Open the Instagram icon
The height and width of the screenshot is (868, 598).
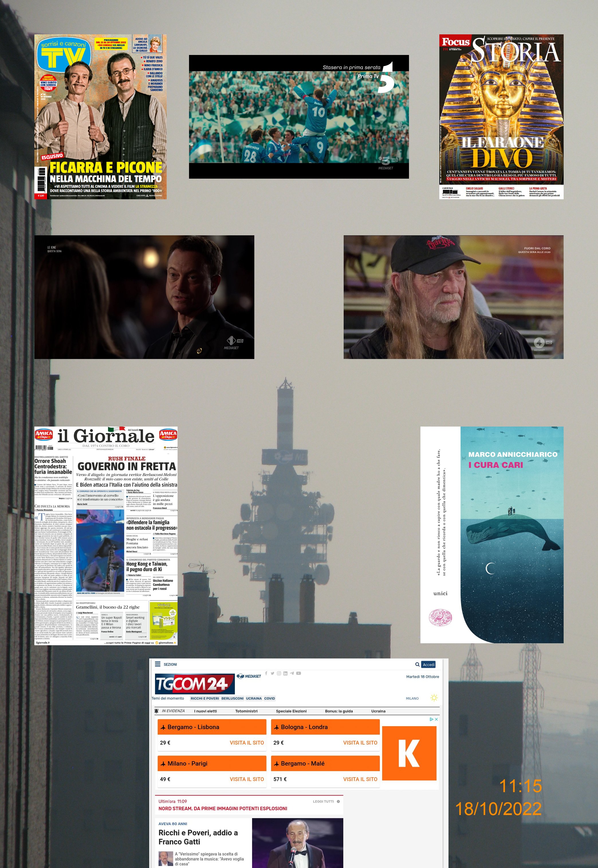click(x=279, y=673)
